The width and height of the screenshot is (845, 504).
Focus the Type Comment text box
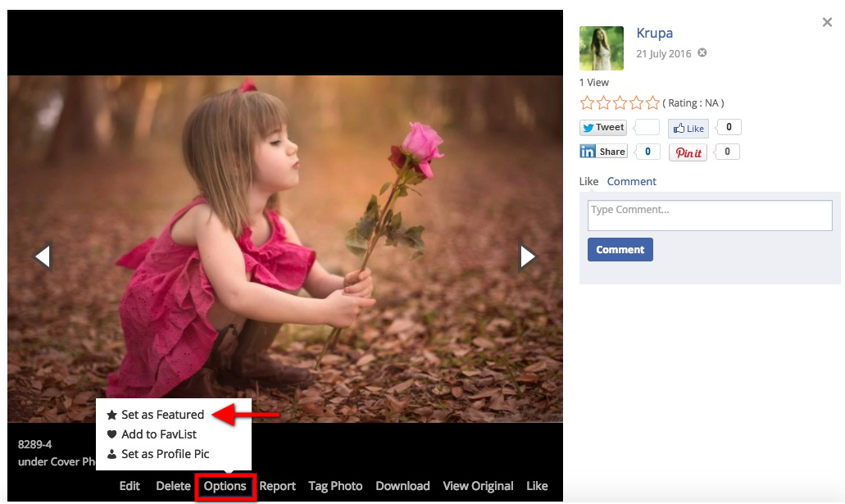(x=710, y=216)
